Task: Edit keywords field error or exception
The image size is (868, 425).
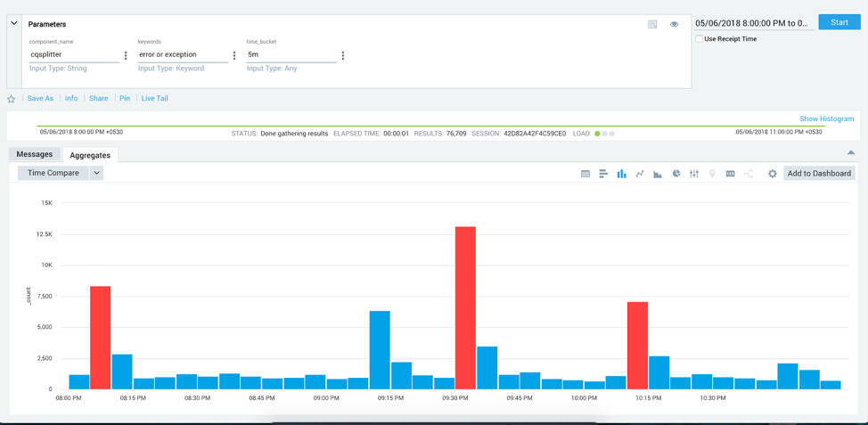Action: [x=183, y=54]
